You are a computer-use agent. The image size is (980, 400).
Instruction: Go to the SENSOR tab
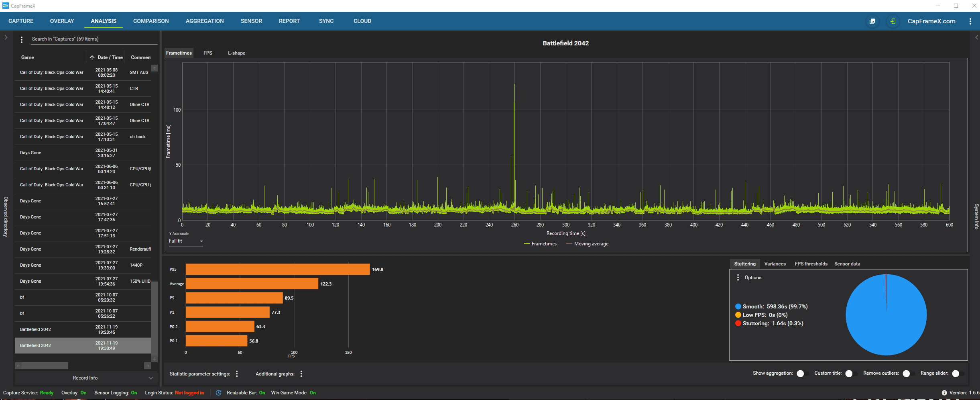click(x=251, y=21)
